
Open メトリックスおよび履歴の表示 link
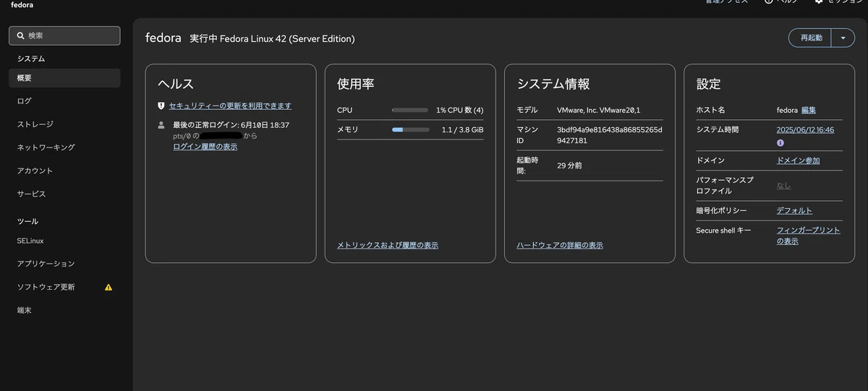[x=388, y=245]
